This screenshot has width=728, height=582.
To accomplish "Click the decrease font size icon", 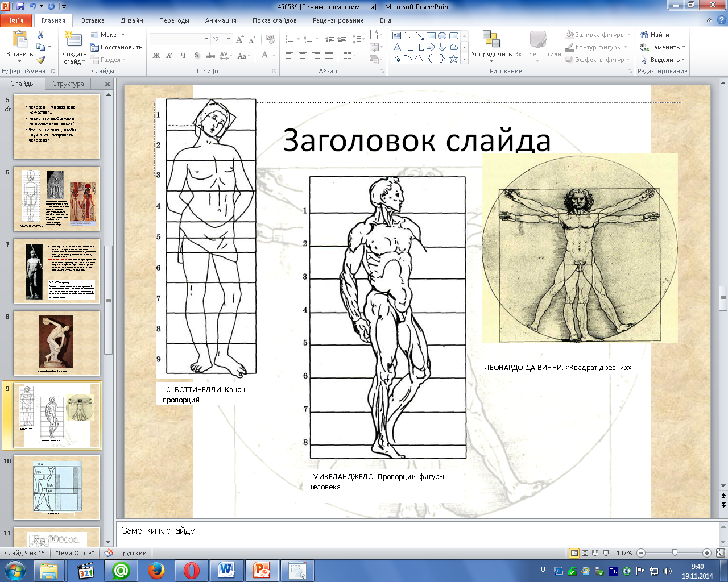I will [252, 39].
